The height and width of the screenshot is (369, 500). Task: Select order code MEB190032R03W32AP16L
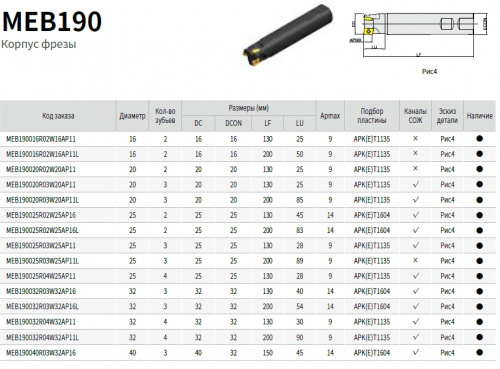point(42,307)
